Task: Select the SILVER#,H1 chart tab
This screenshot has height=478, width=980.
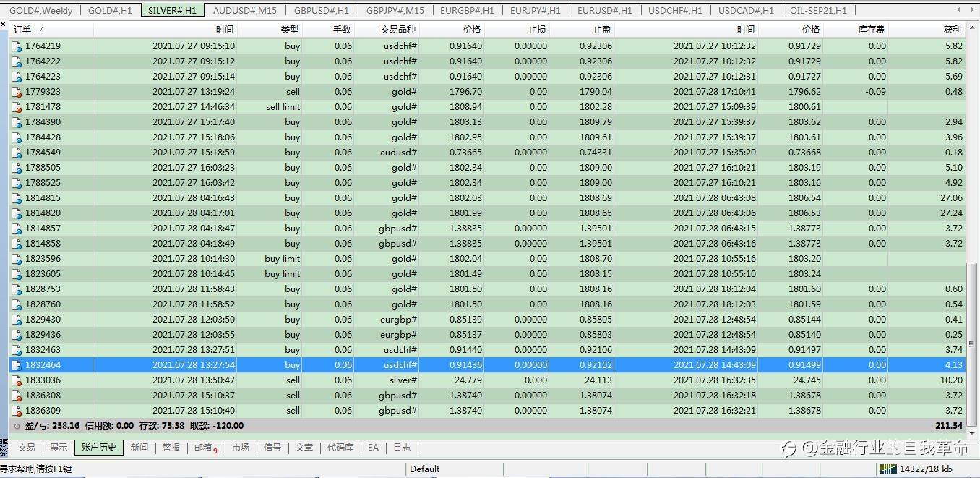Action: pos(172,10)
